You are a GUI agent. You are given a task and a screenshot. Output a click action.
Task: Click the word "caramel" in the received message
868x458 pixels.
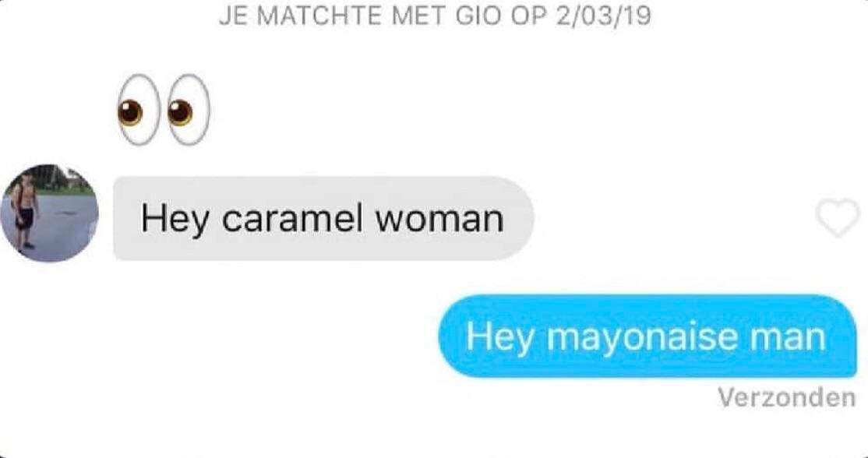[x=291, y=219]
